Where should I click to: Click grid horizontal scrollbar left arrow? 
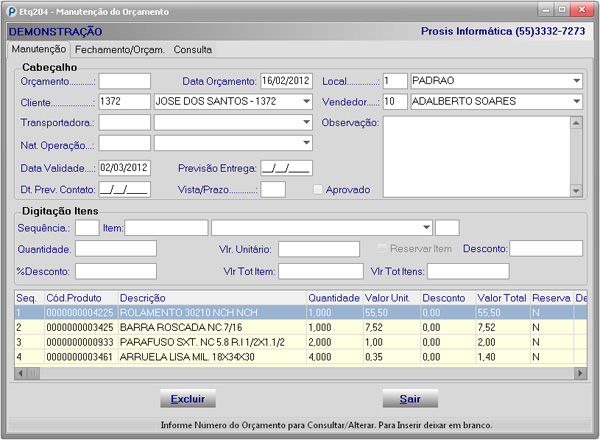click(x=21, y=373)
